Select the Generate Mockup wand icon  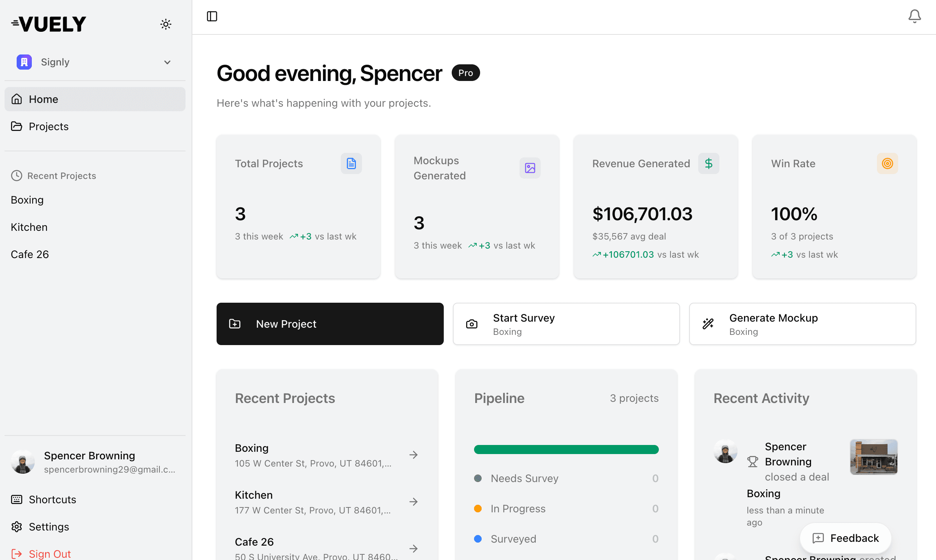(x=708, y=324)
